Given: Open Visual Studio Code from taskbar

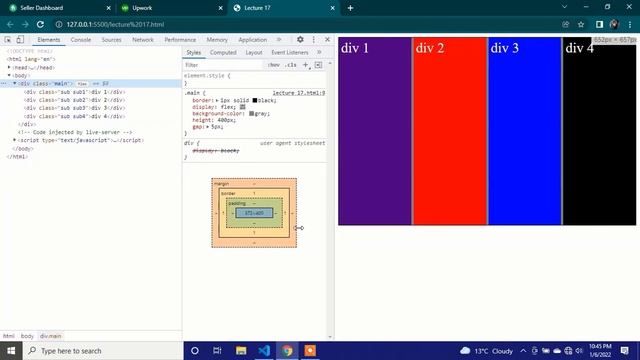Looking at the screenshot, I should (x=264, y=351).
